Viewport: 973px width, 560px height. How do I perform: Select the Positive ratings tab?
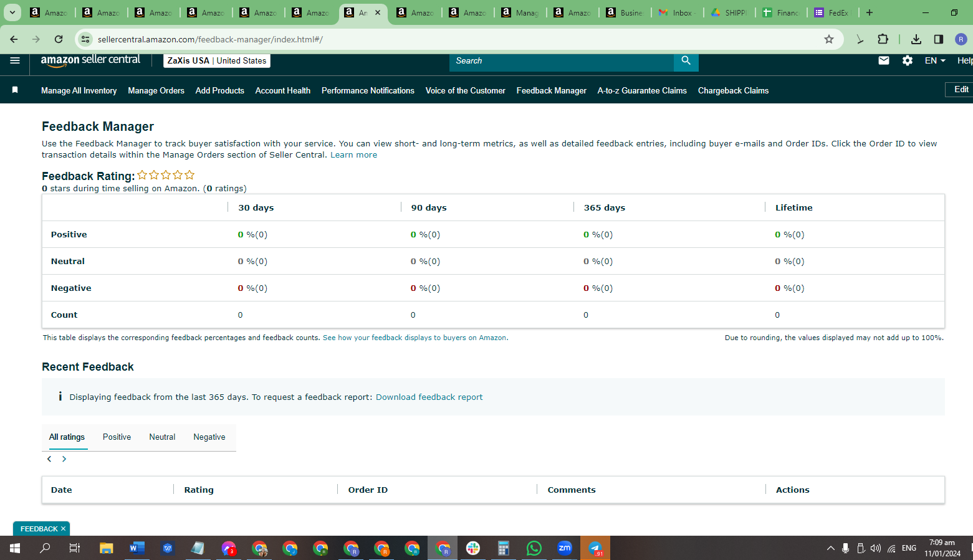tap(117, 437)
